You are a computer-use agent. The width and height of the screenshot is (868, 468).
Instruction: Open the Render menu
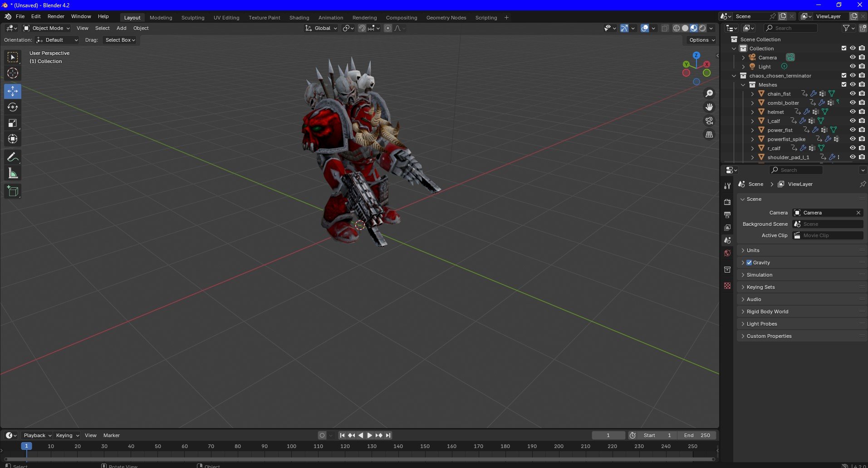coord(56,16)
